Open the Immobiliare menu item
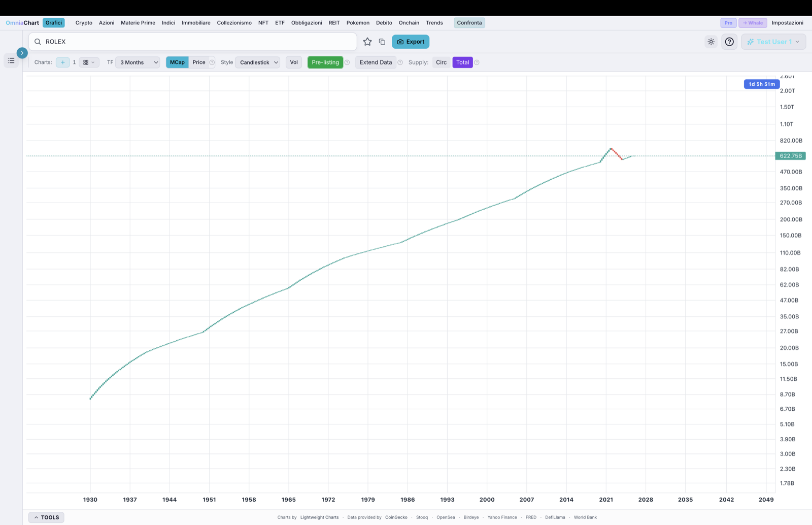 196,23
